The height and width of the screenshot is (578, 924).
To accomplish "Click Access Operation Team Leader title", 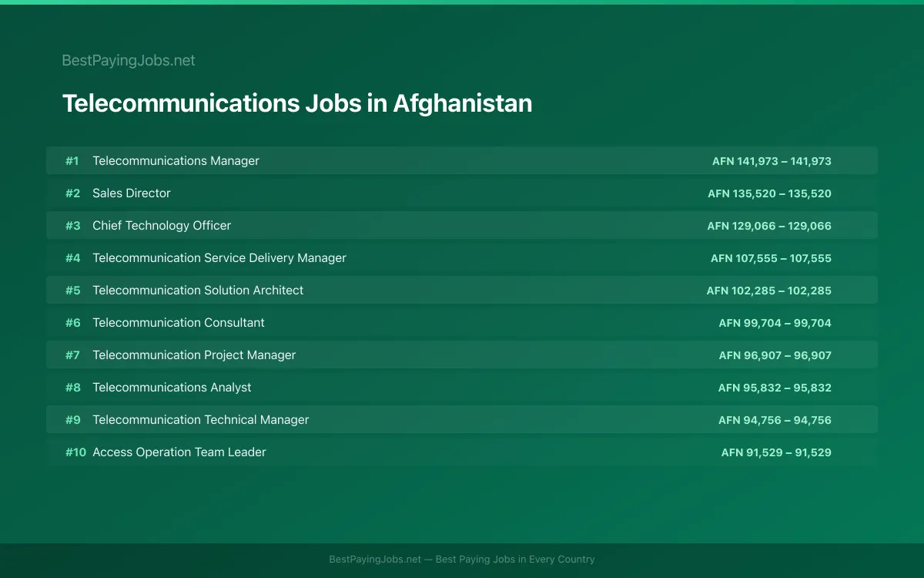I will coord(179,452).
